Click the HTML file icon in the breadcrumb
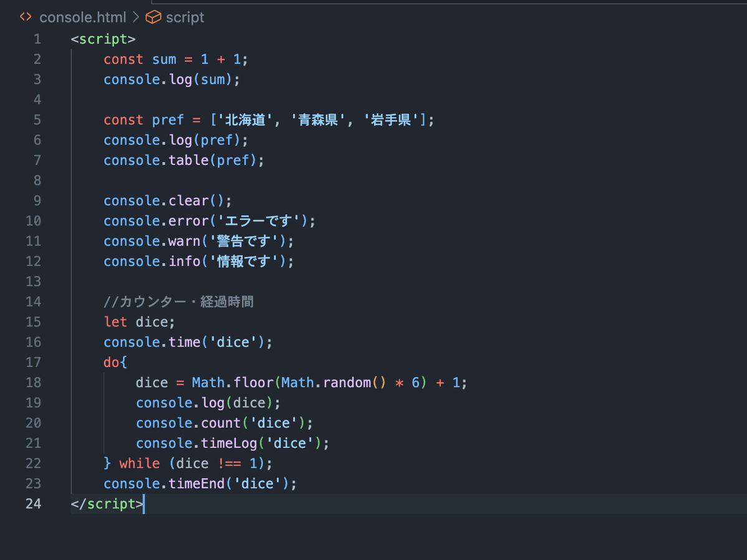Screen dimensions: 747x560 (24, 17)
